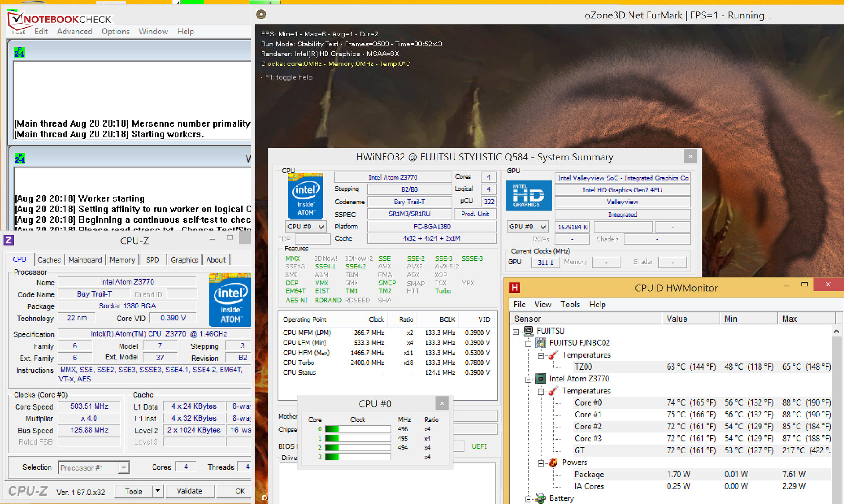Collapse the Intel Atom Z3770 tree node

(528, 379)
